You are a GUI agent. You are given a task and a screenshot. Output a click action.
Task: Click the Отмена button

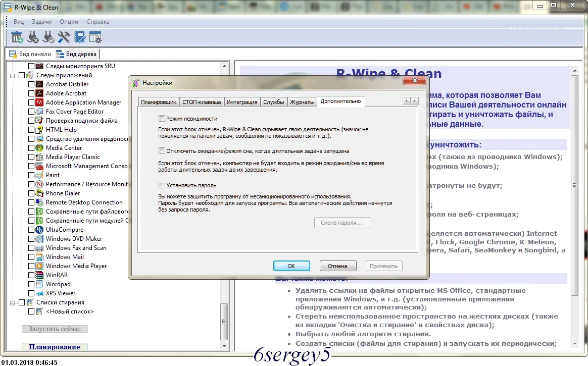[337, 266]
